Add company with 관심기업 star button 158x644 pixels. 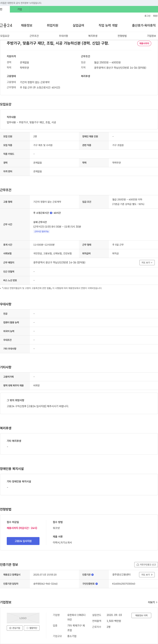tap(15, 628)
